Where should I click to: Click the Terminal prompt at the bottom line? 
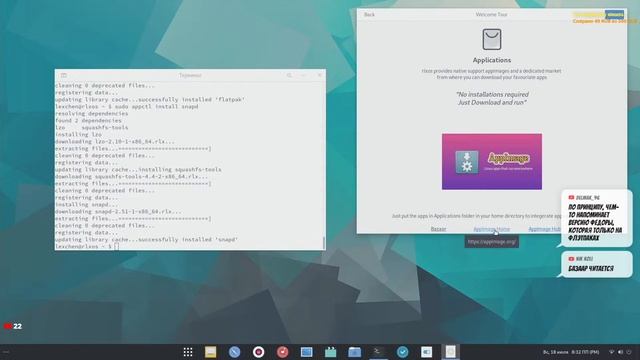[87, 247]
